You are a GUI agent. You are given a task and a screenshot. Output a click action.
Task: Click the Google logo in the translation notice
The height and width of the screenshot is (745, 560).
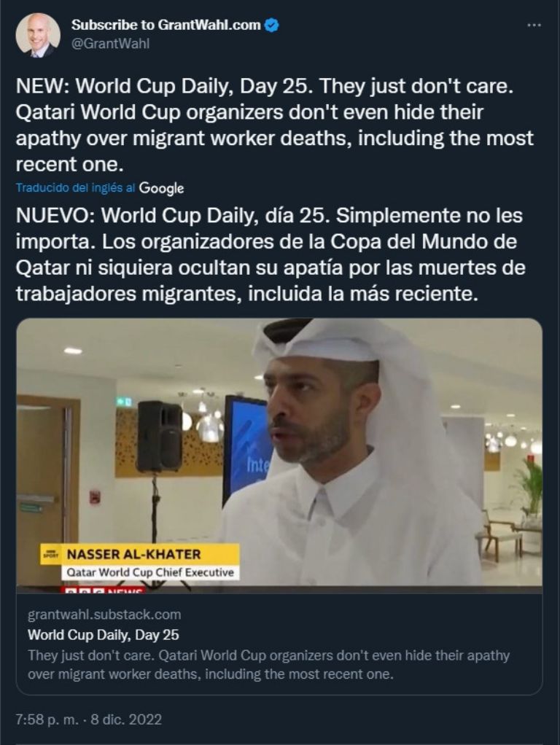tap(161, 188)
